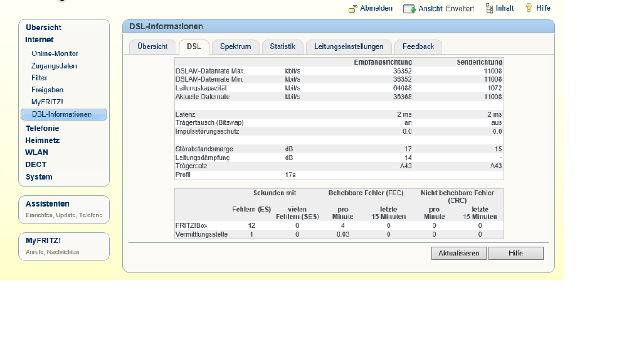The height and width of the screenshot is (339, 644).
Task: Expand the WLAN menu section
Action: [36, 153]
